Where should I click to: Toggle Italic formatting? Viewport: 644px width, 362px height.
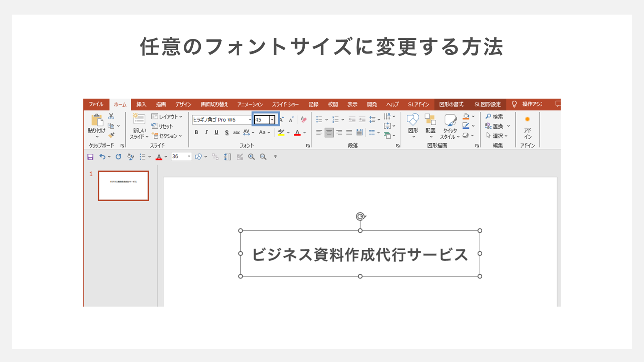(206, 132)
